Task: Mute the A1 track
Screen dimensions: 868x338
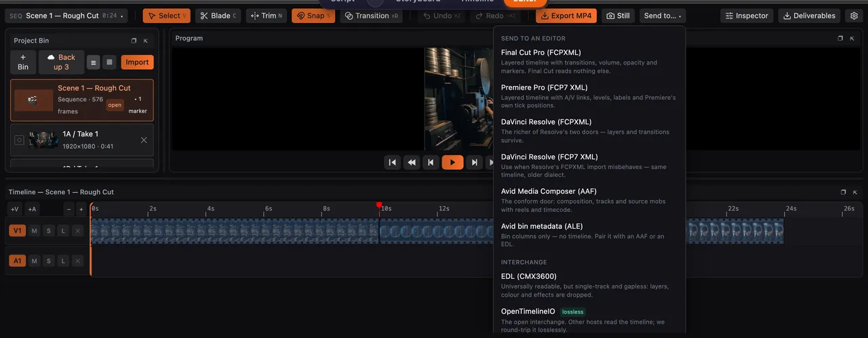Action: (x=34, y=261)
